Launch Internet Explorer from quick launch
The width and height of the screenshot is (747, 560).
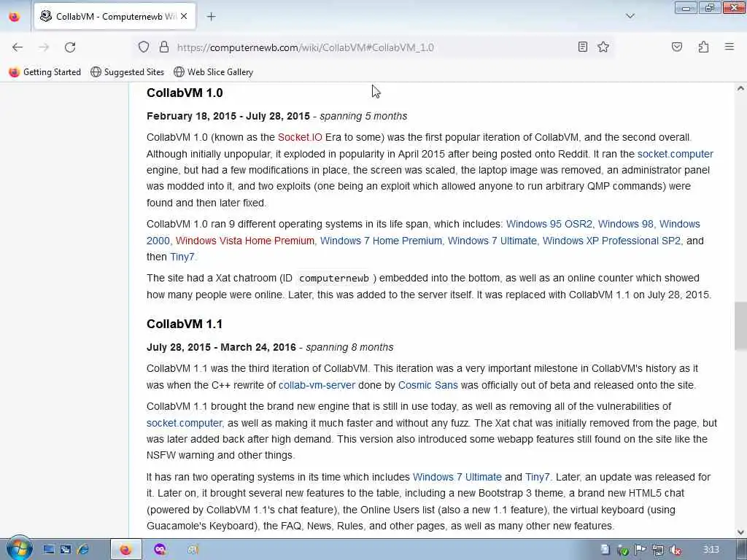click(x=83, y=550)
